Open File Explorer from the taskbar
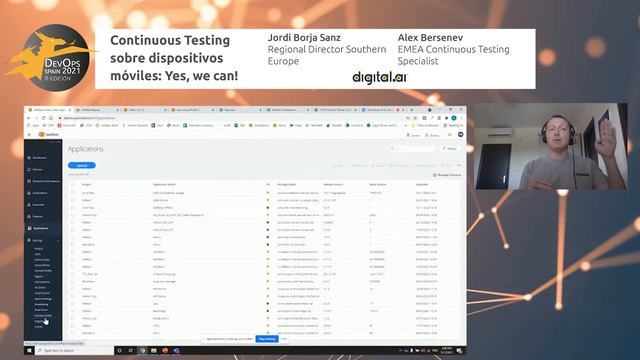This screenshot has width=640, height=360. (153, 350)
